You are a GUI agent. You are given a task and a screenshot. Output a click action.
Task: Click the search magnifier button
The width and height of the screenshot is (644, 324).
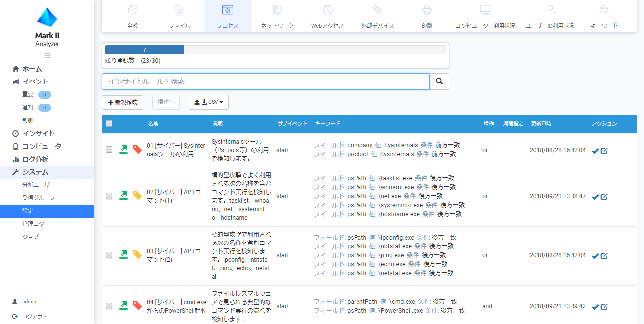tap(439, 81)
